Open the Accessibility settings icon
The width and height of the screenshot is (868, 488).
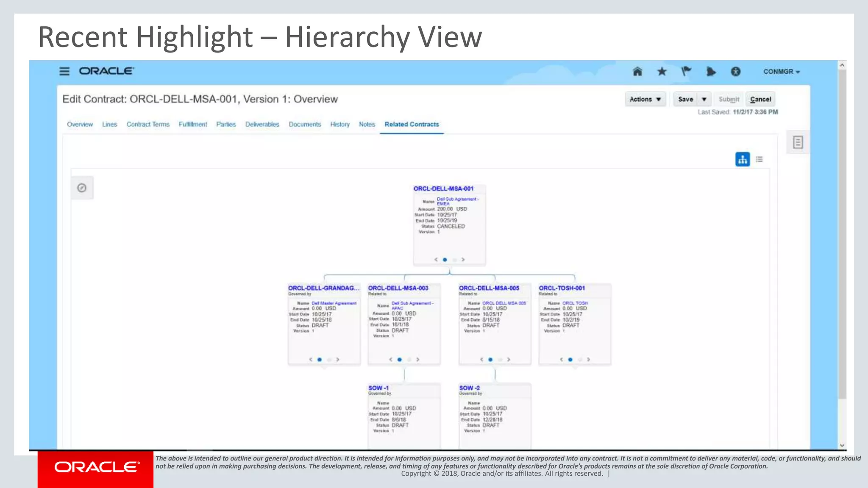pos(736,71)
